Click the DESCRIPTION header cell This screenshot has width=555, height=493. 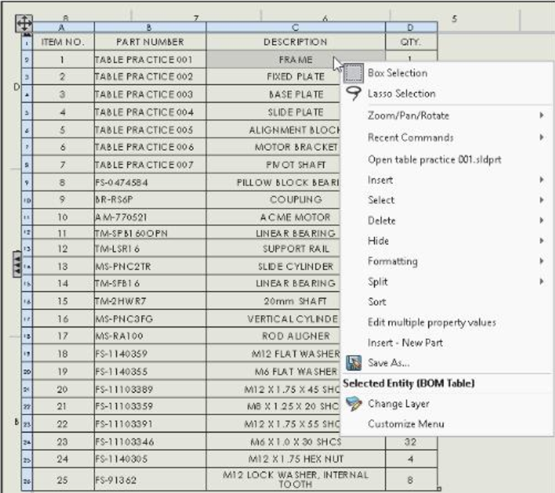pyautogui.click(x=296, y=42)
